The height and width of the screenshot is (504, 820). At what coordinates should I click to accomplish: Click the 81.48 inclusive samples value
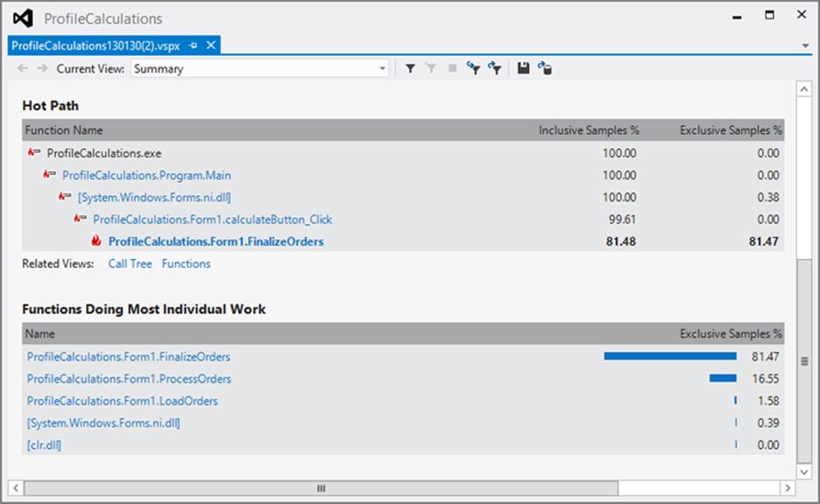tap(621, 241)
